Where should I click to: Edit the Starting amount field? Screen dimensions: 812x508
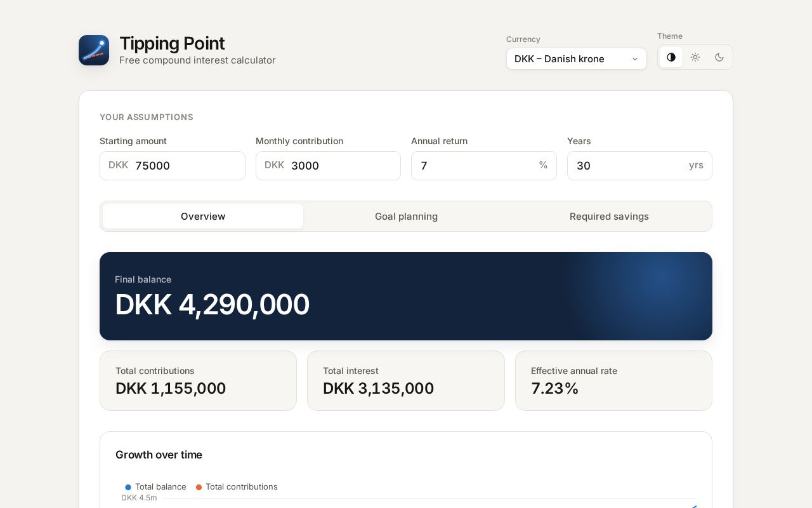coord(173,166)
